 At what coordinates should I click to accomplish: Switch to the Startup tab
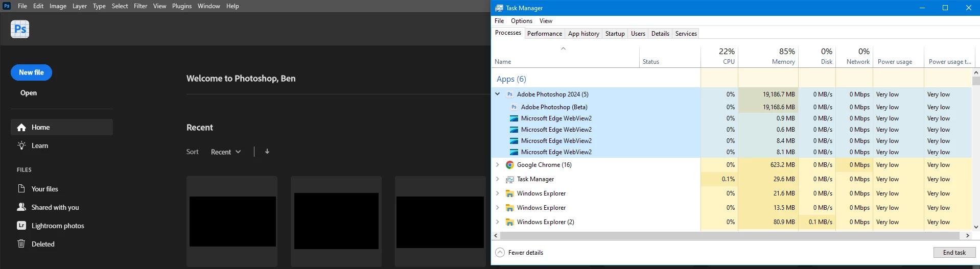point(615,34)
